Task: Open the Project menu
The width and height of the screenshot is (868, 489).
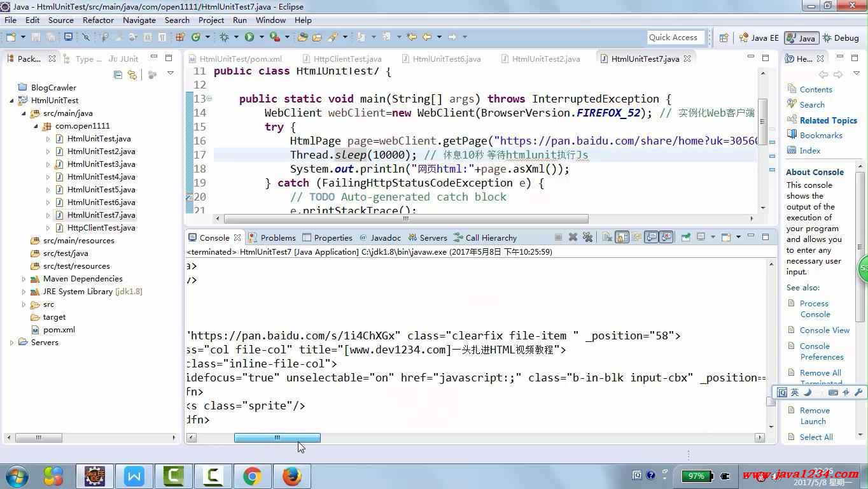Action: [x=211, y=20]
